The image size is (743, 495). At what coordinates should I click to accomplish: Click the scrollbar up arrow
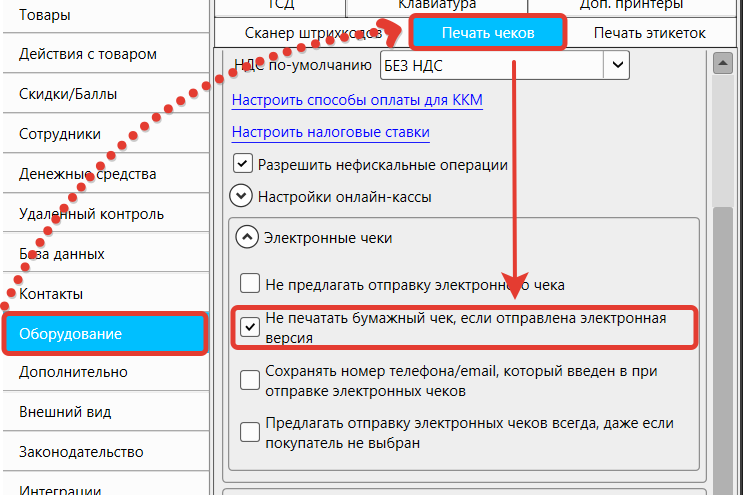pos(718,63)
